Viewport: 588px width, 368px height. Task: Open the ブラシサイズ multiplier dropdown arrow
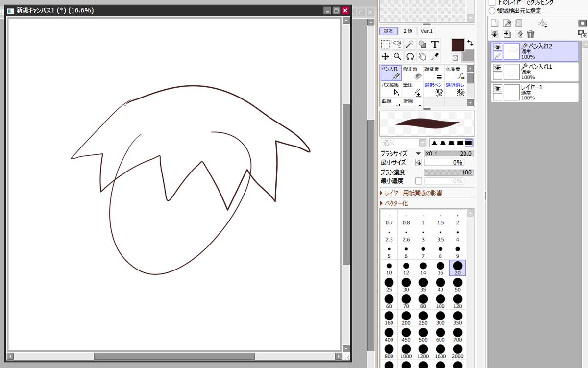click(x=418, y=153)
